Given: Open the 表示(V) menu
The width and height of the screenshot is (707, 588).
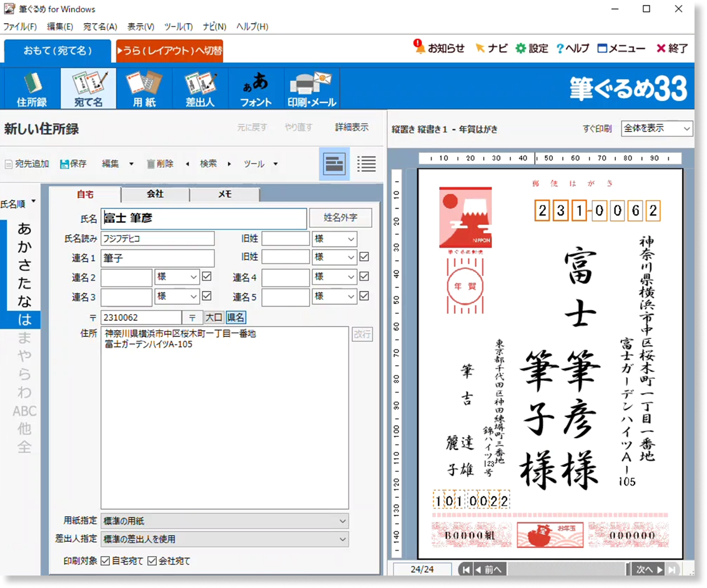Looking at the screenshot, I should click(141, 27).
